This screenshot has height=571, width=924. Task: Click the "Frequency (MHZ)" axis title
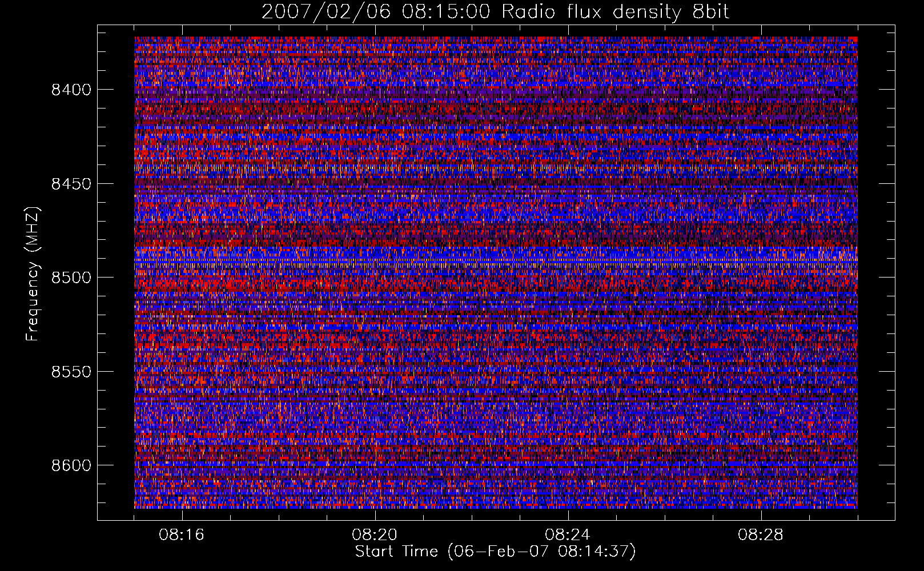tap(33, 274)
